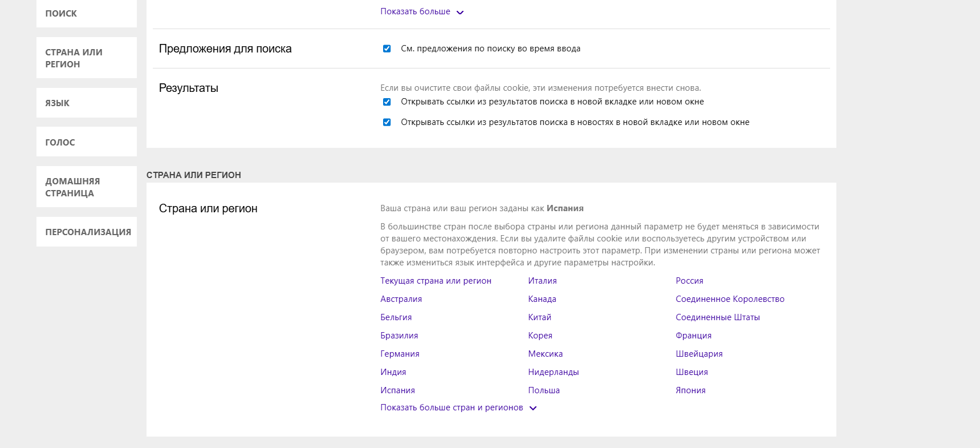Open ДОМАШНЯЯ СТРАНИЦА sidebar section
The width and height of the screenshot is (980, 448).
point(87,187)
